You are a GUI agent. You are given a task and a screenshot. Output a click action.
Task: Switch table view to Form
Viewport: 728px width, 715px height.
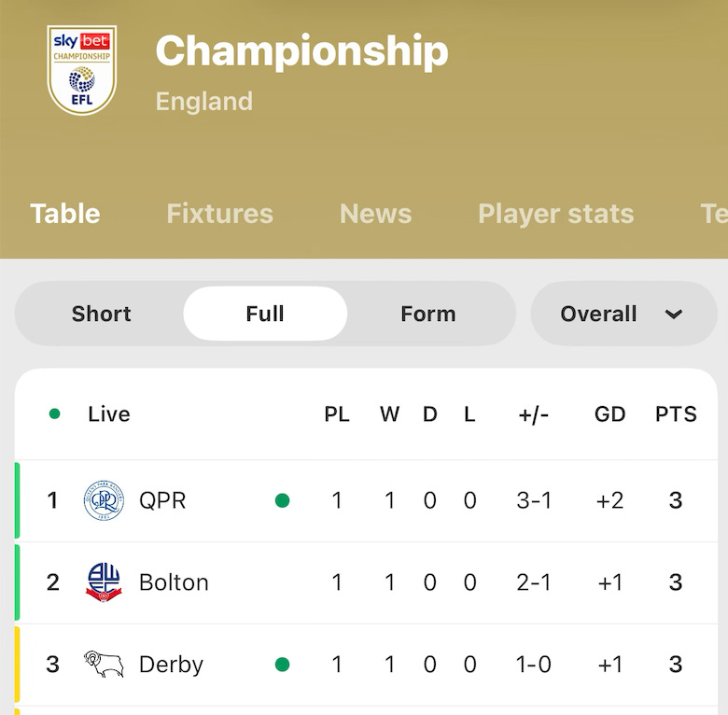coord(428,314)
